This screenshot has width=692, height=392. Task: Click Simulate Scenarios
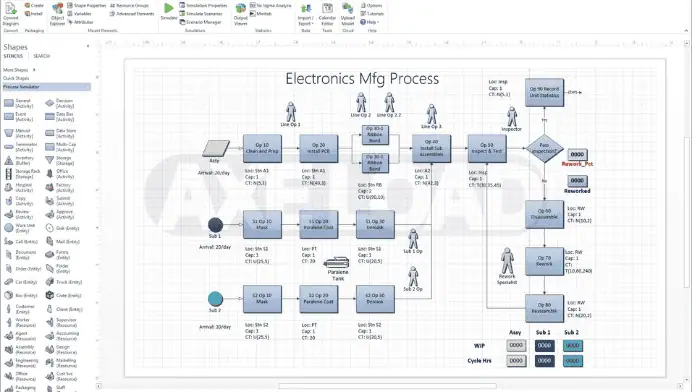coord(201,14)
